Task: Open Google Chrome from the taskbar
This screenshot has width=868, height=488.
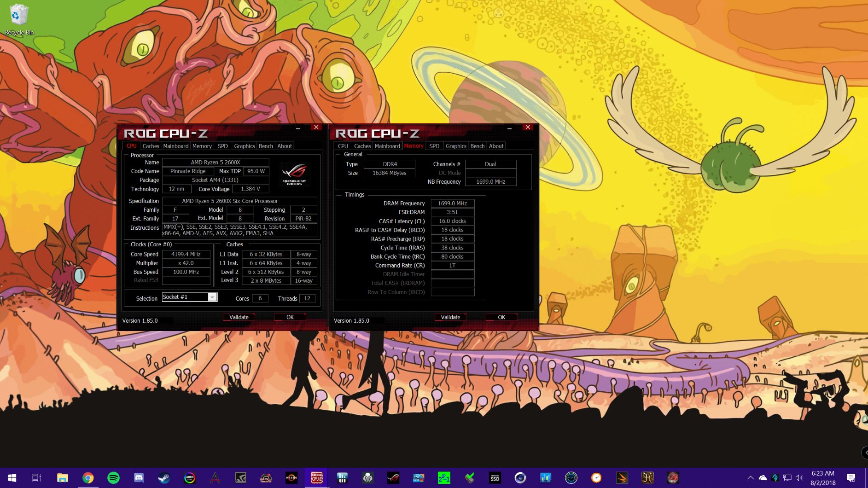Action: [88, 478]
